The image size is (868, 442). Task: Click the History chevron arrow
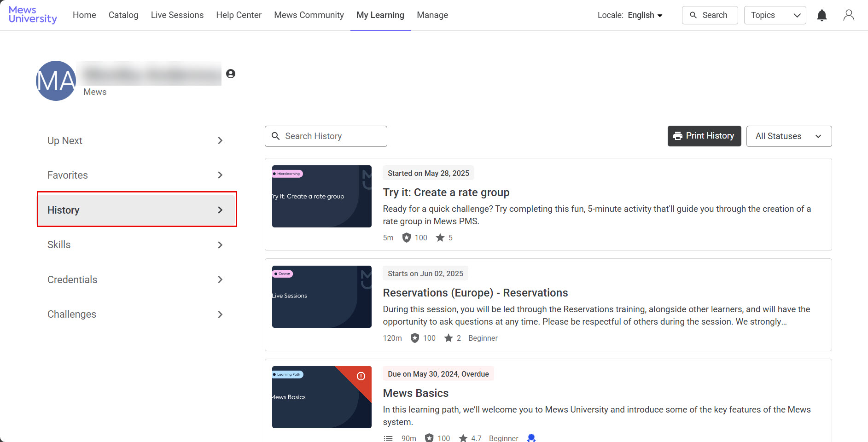tap(220, 210)
